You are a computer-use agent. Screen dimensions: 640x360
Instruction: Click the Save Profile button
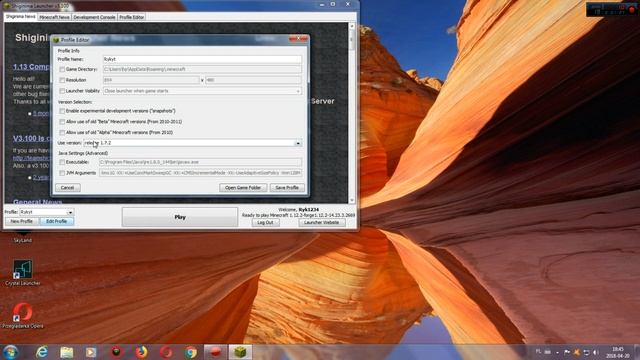coord(287,188)
